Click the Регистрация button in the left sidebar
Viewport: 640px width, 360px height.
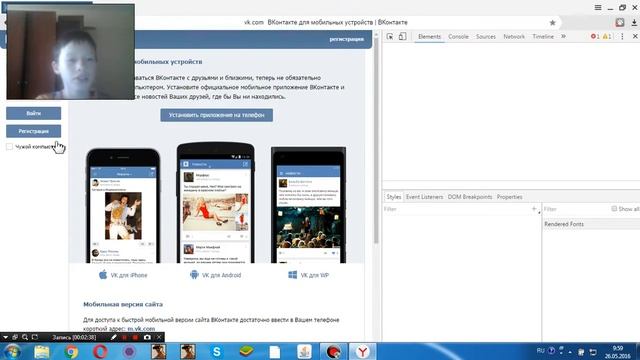tap(33, 131)
